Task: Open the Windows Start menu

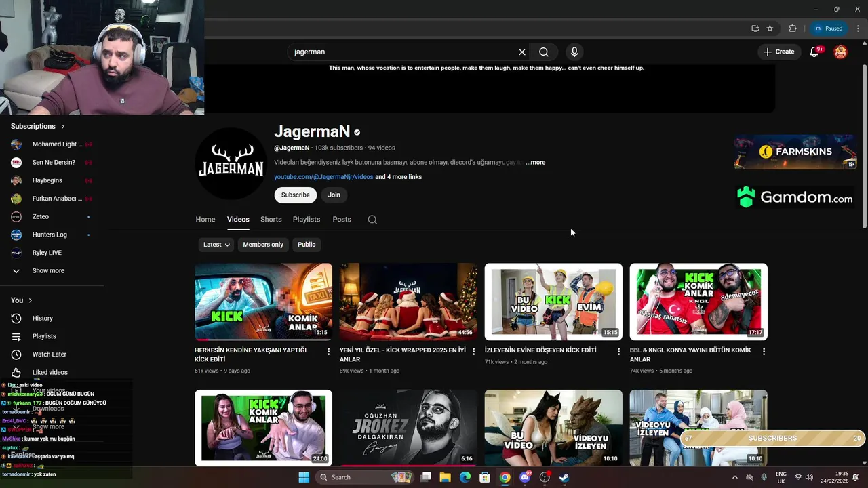Action: click(x=304, y=477)
